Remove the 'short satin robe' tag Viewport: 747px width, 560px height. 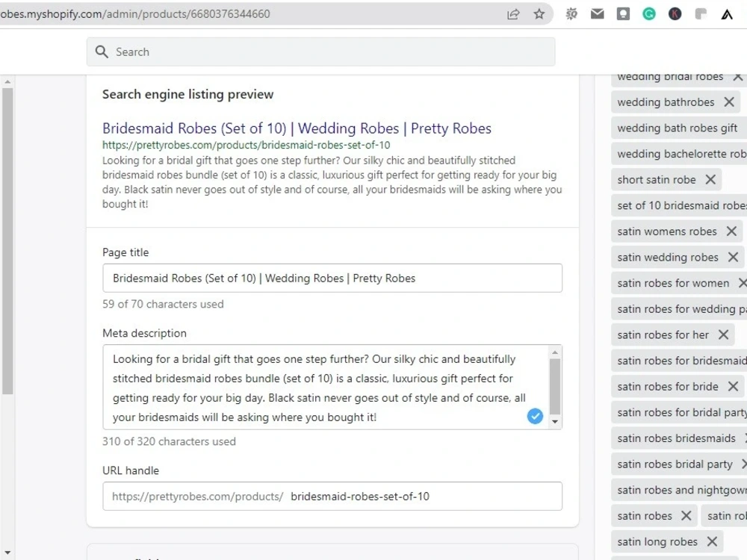coord(710,179)
